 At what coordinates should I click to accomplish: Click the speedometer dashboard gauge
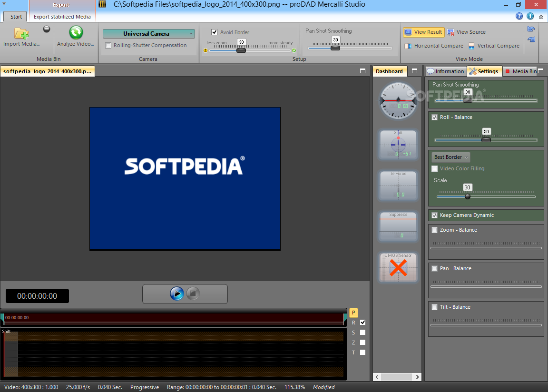pyautogui.click(x=398, y=101)
